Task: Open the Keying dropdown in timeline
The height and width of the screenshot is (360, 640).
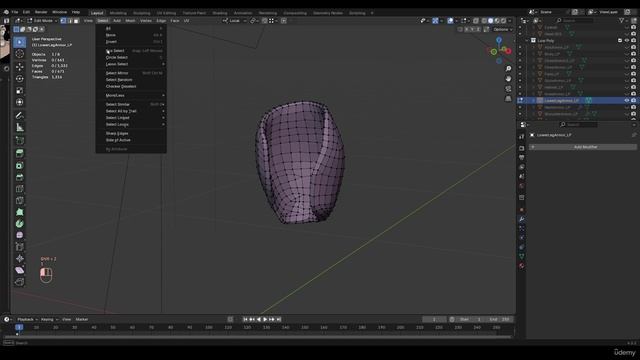Action: coord(49,319)
